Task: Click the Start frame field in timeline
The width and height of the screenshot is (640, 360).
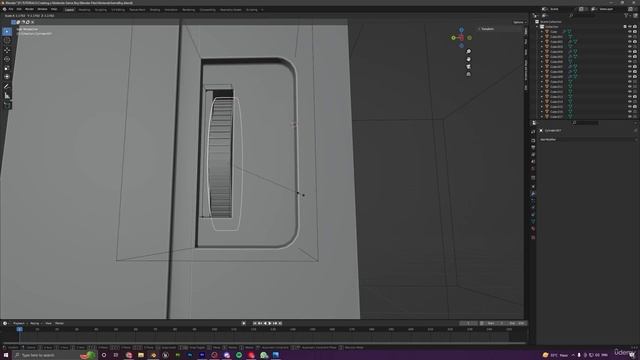Action: click(x=494, y=323)
